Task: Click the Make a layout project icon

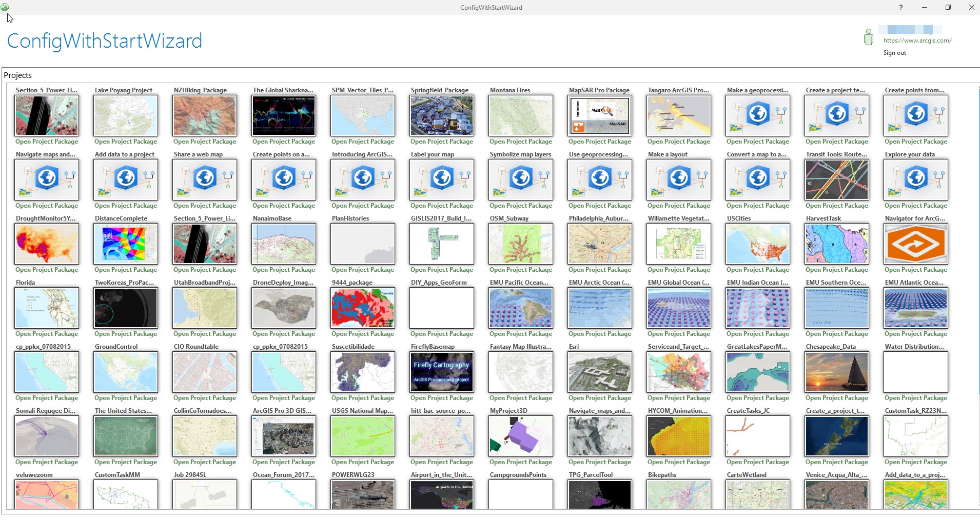Action: click(x=679, y=179)
